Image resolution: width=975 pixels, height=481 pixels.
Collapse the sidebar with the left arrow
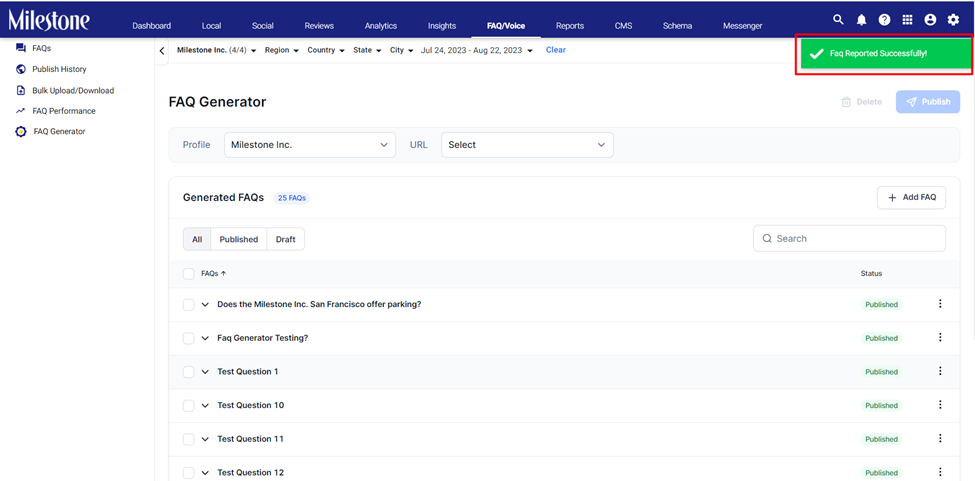(162, 51)
